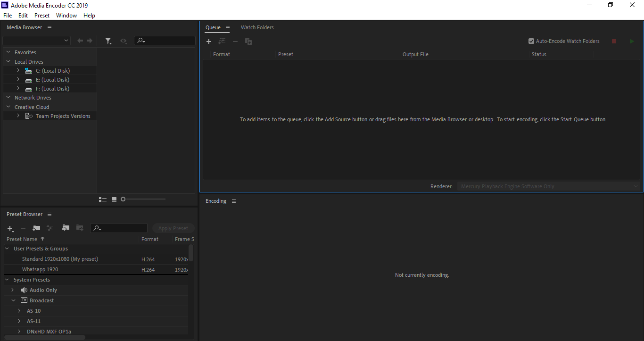644x341 pixels.
Task: Switch to the Watch Folders tab
Action: pos(257,27)
